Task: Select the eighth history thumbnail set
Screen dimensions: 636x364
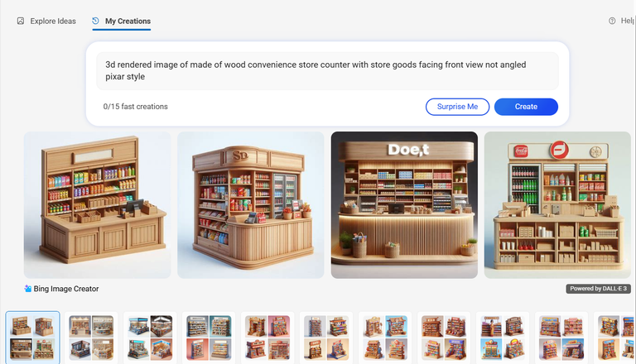Action: tap(444, 338)
